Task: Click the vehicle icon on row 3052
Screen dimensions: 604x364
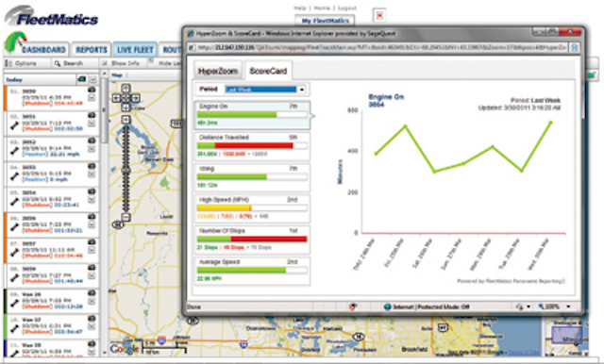Action: click(92, 141)
